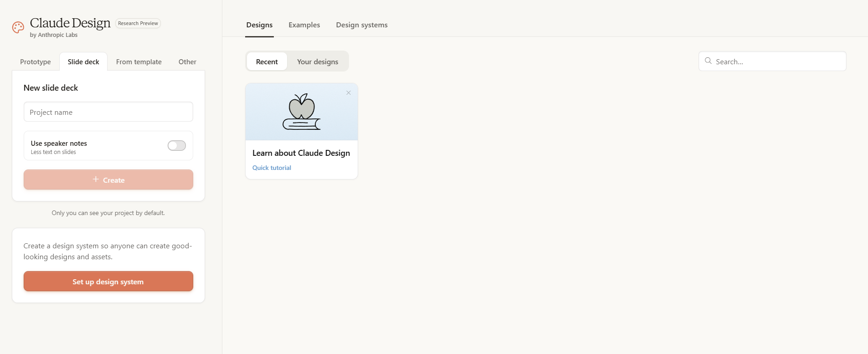
Task: Switch to the Prototype tab
Action: 36,62
